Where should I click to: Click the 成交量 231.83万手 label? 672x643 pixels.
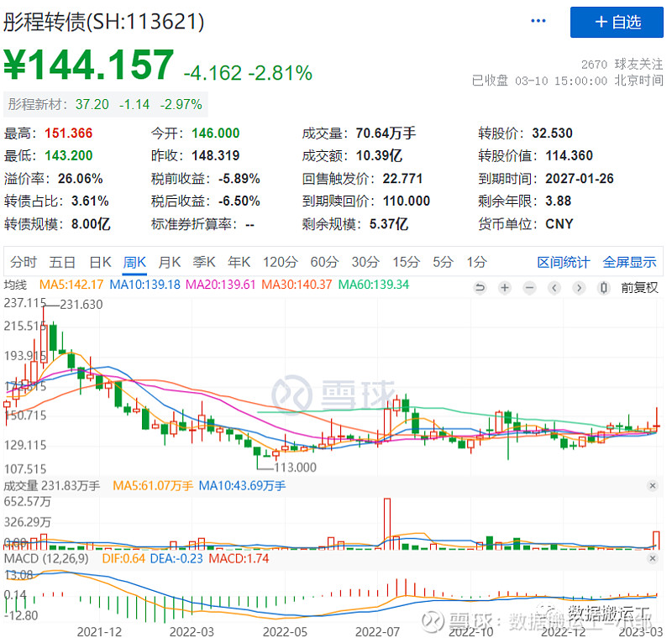(x=52, y=486)
